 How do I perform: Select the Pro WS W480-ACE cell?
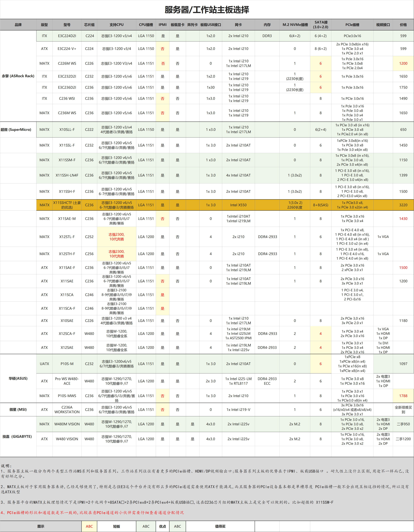point(67,381)
